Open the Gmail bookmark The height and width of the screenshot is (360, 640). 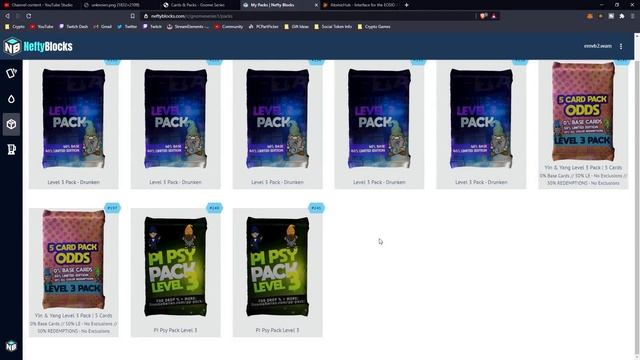(x=102, y=27)
